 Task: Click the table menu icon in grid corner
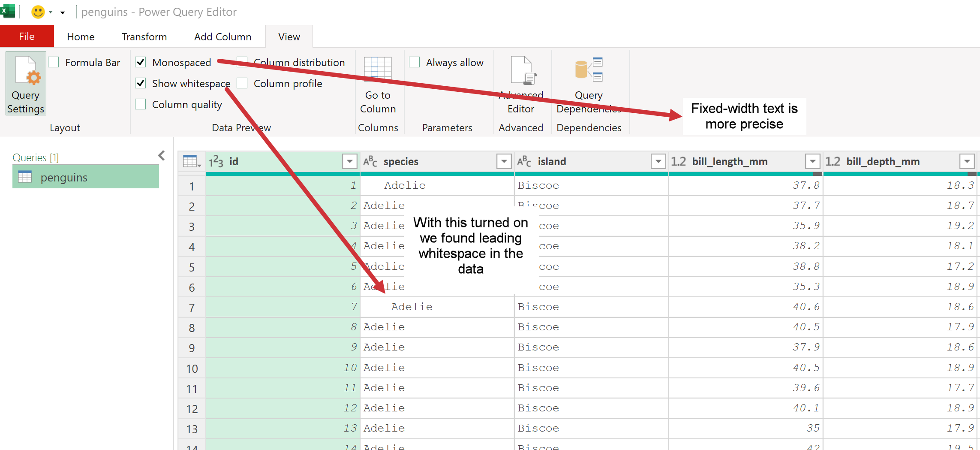pyautogui.click(x=192, y=162)
